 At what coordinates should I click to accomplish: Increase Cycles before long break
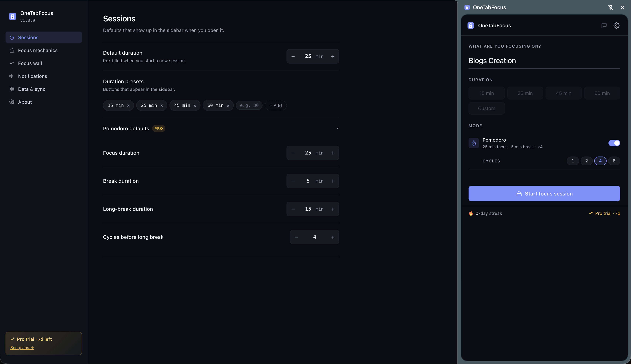[333, 237]
